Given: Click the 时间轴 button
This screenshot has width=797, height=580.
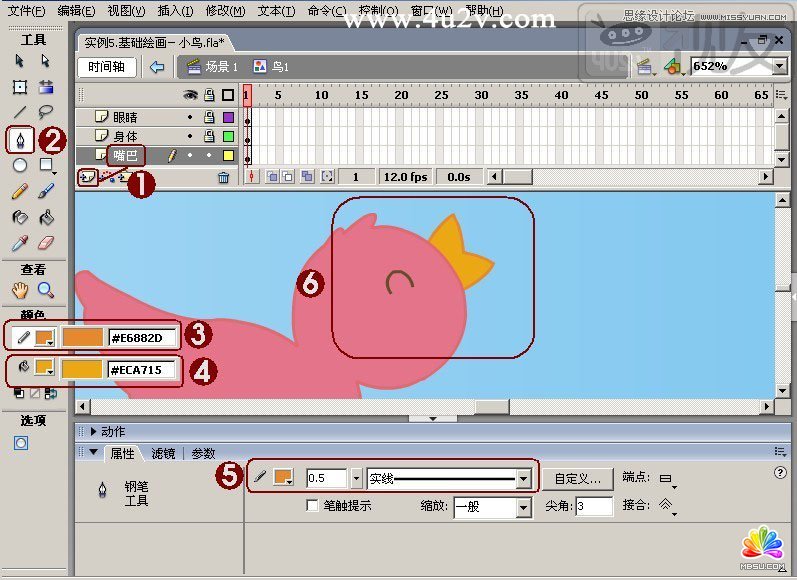Looking at the screenshot, I should (106, 67).
